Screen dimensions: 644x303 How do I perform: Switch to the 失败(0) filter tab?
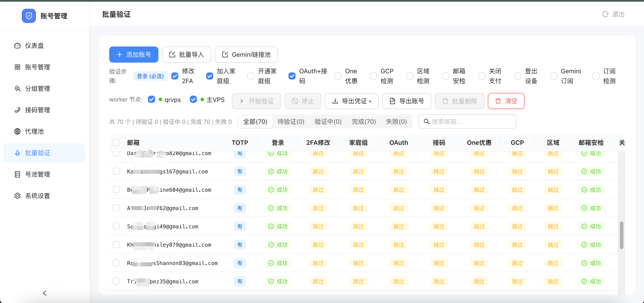[396, 122]
